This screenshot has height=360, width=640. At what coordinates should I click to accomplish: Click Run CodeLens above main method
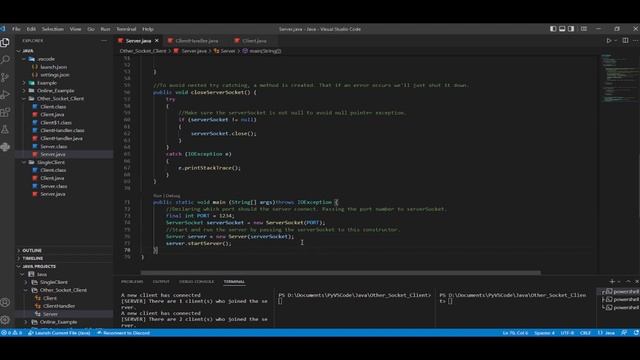[x=157, y=196]
